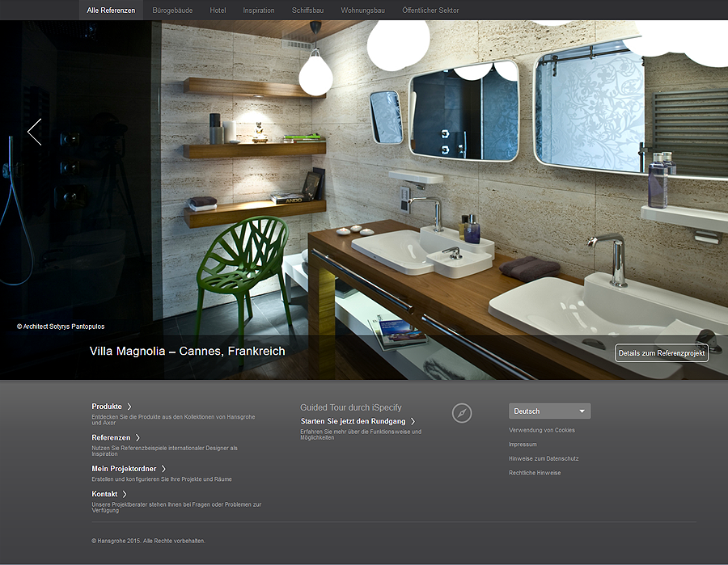Open the Wohnungsbau tab
Viewport: 728px width, 565px height.
(x=362, y=11)
